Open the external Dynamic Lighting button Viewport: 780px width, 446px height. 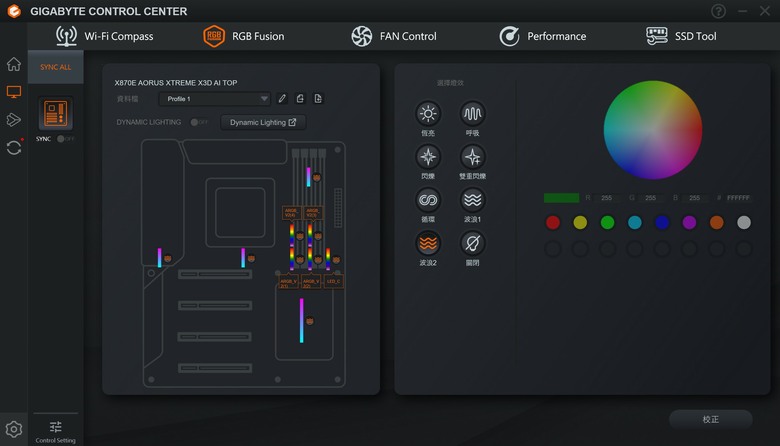263,122
